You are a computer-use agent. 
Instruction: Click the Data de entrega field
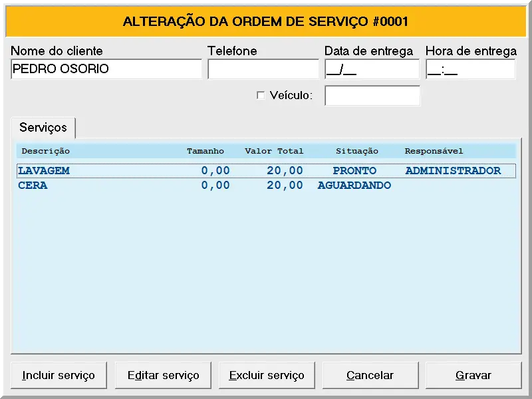click(x=372, y=69)
